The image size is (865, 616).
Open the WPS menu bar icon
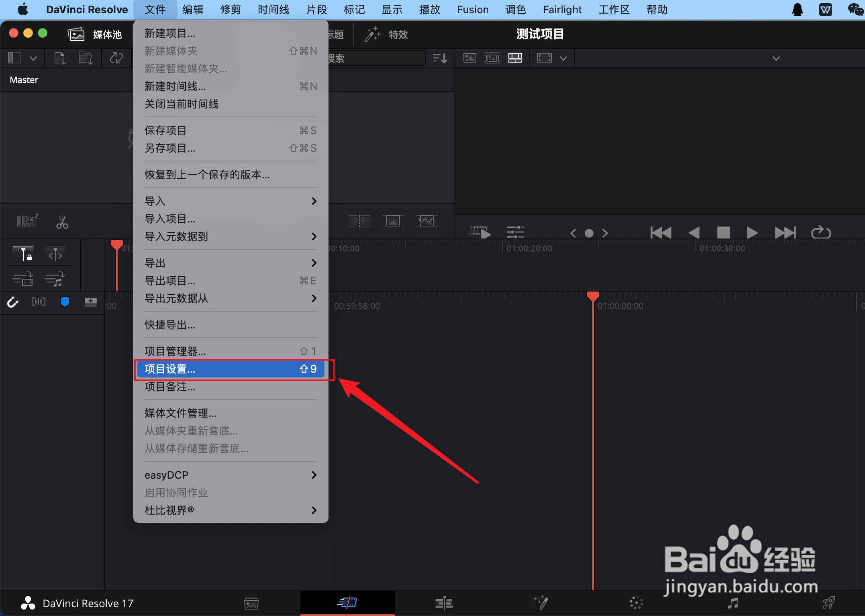826,10
